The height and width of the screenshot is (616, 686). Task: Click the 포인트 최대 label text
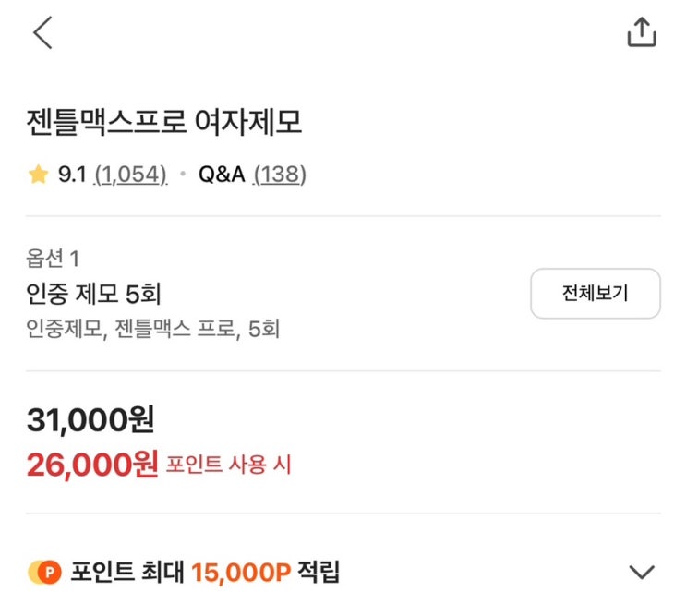pos(127,573)
